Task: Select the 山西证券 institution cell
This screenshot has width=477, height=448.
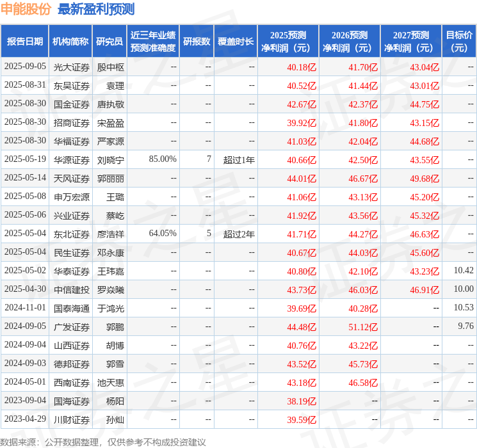Action: pyautogui.click(x=72, y=346)
